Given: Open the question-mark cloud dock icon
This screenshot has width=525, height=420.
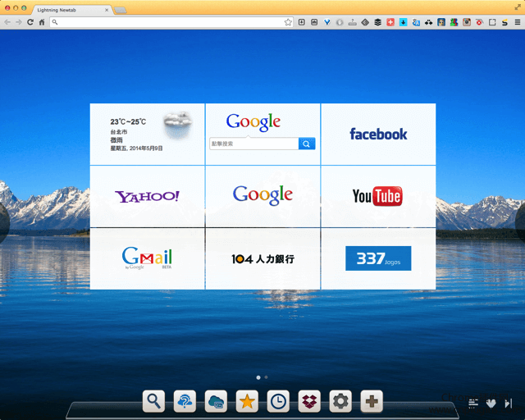Looking at the screenshot, I should pyautogui.click(x=185, y=401).
